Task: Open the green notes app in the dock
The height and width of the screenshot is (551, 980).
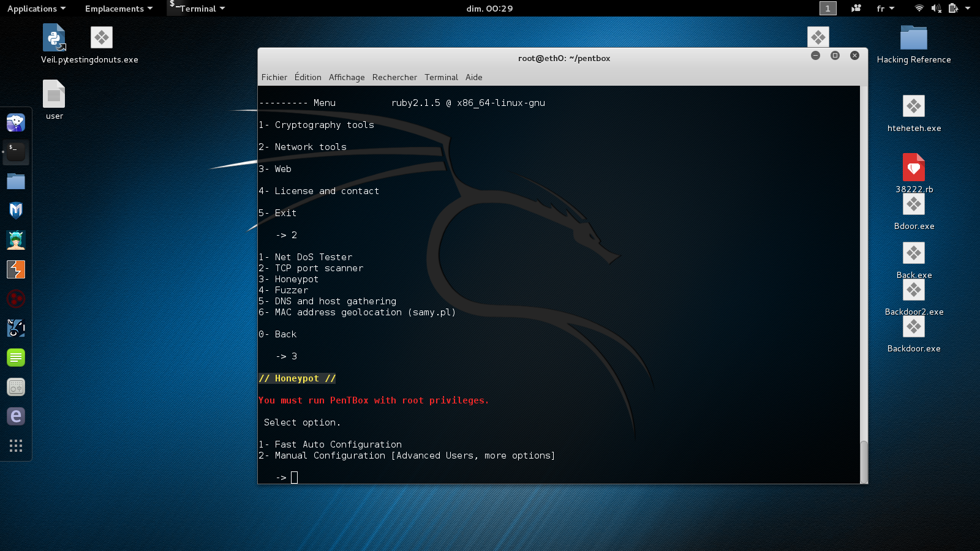Action: (16, 358)
